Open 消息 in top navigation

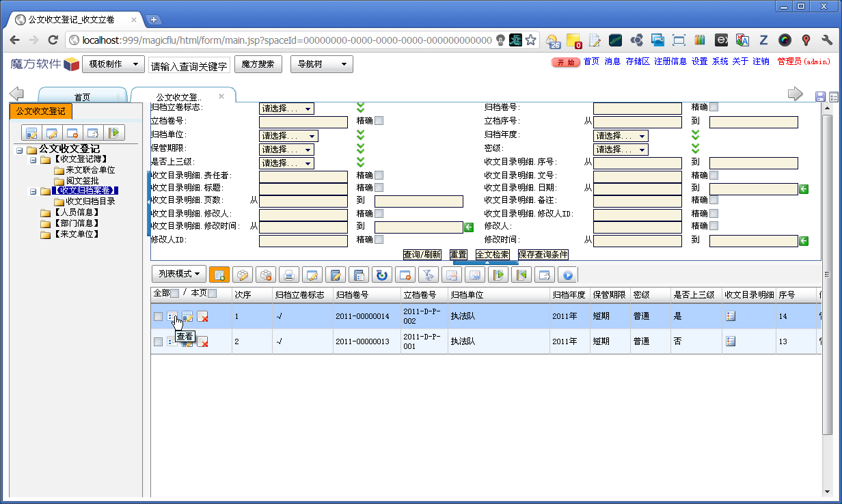click(x=612, y=61)
